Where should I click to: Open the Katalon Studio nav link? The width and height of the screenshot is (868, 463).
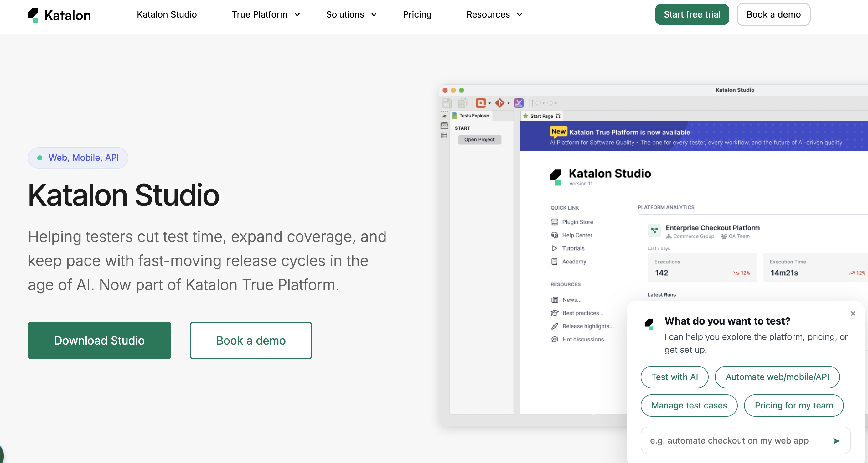point(167,14)
